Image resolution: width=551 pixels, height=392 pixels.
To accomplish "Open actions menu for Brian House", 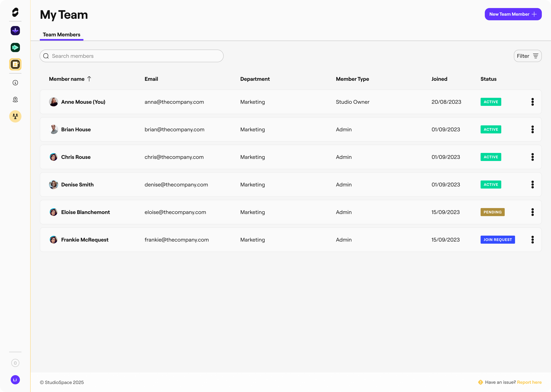I will (532, 129).
